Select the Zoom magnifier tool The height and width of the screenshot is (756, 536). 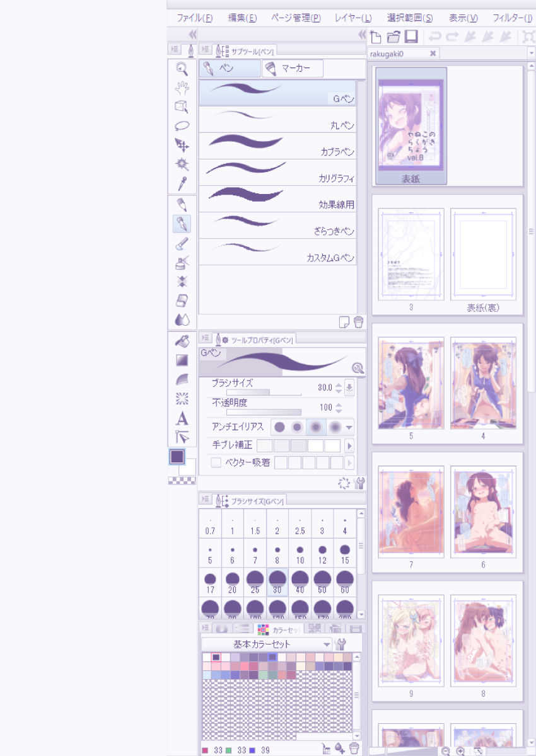click(x=182, y=69)
